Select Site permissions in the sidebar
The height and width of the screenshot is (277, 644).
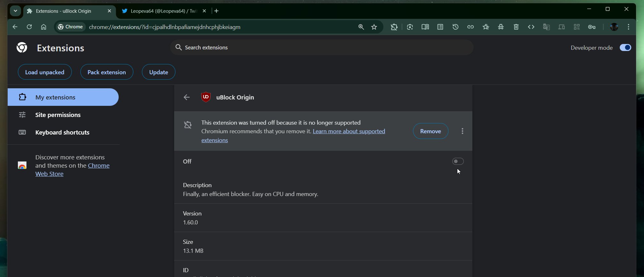coord(58,115)
